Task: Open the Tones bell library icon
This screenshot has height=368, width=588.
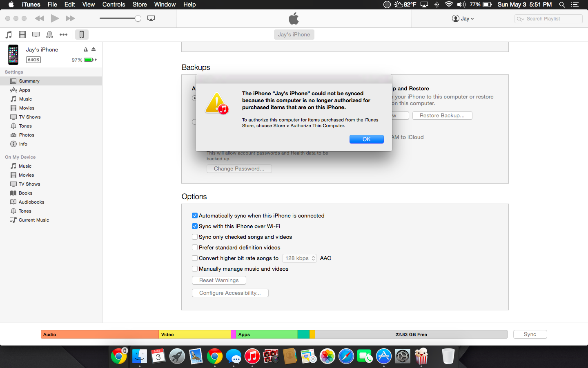Action: pyautogui.click(x=49, y=35)
